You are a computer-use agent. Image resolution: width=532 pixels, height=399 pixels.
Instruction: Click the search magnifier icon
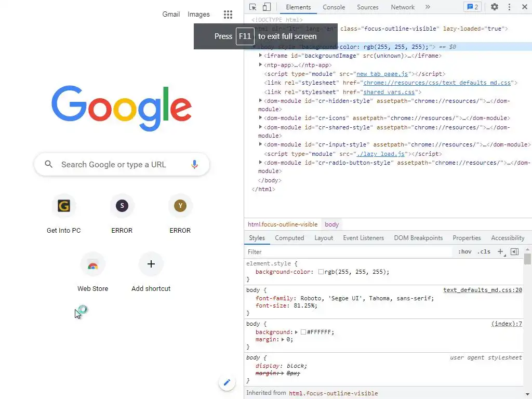coord(48,164)
